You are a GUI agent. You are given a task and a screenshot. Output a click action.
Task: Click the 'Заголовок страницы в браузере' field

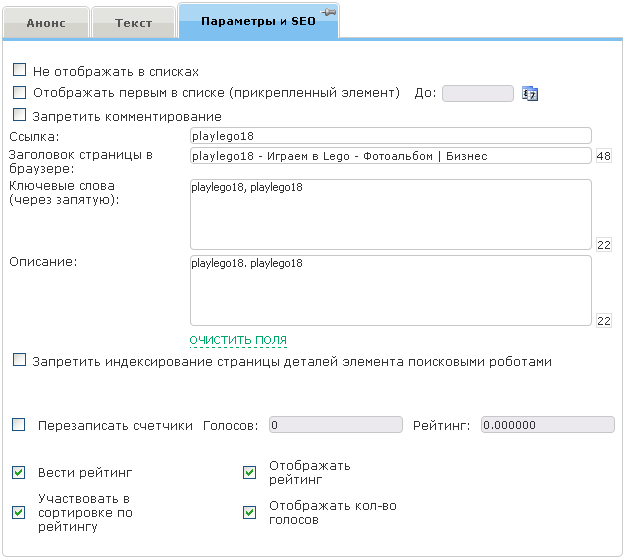coord(390,156)
